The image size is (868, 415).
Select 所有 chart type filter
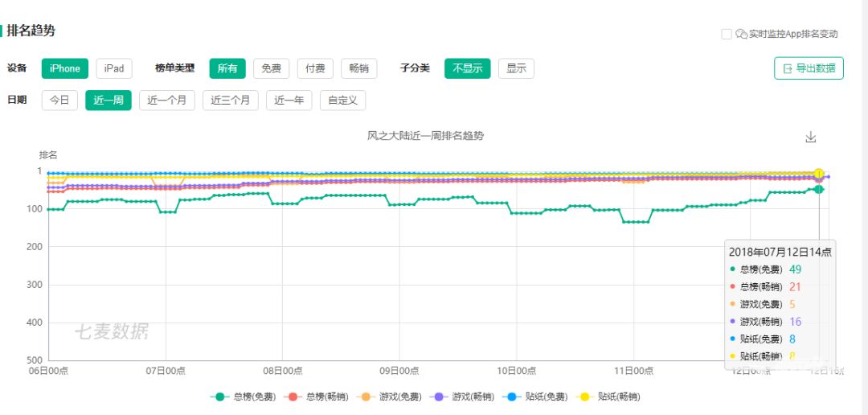[227, 68]
